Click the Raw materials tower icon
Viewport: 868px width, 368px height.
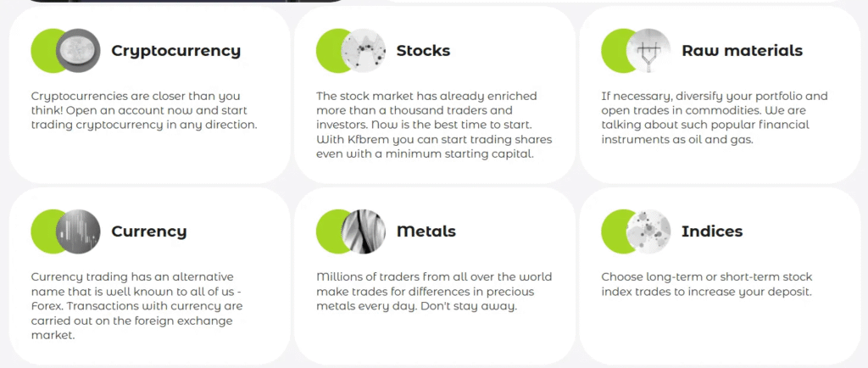[648, 51]
